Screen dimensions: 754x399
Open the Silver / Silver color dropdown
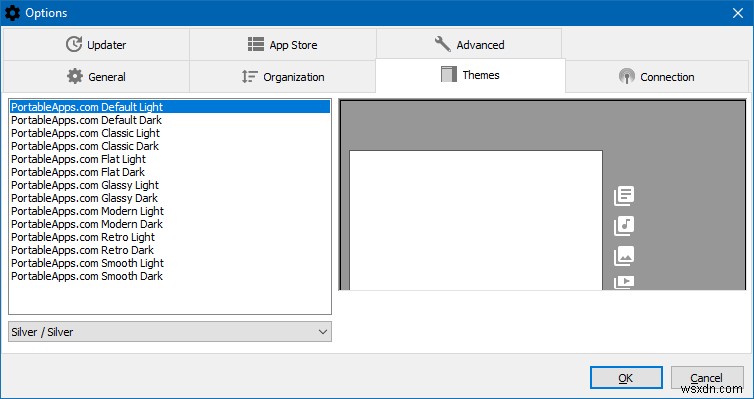click(x=170, y=332)
